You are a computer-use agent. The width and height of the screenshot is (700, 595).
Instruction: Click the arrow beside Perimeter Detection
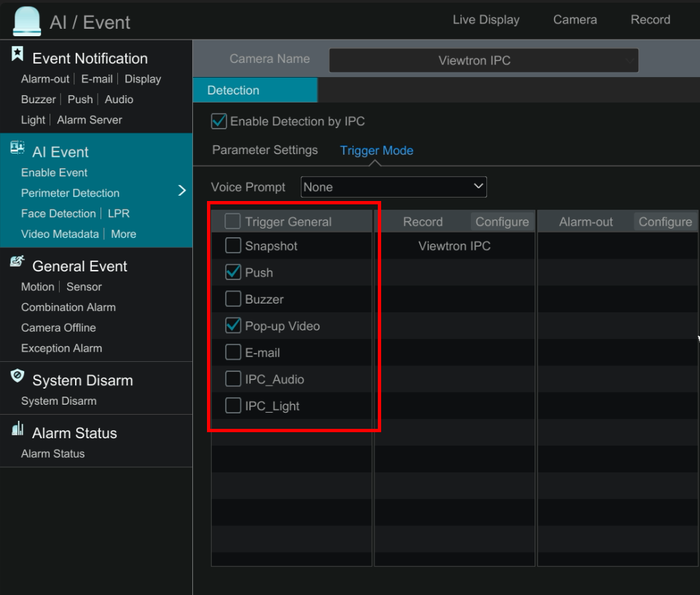coord(182,191)
